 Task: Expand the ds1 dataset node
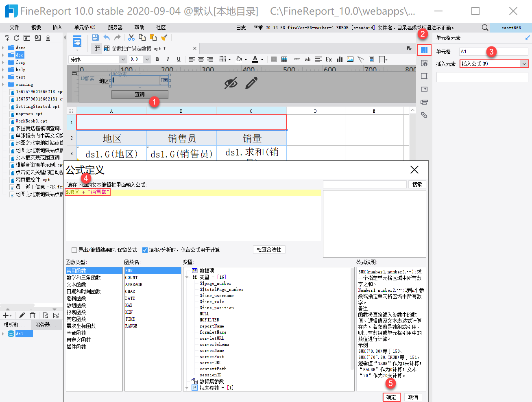pyautogui.click(x=3, y=334)
